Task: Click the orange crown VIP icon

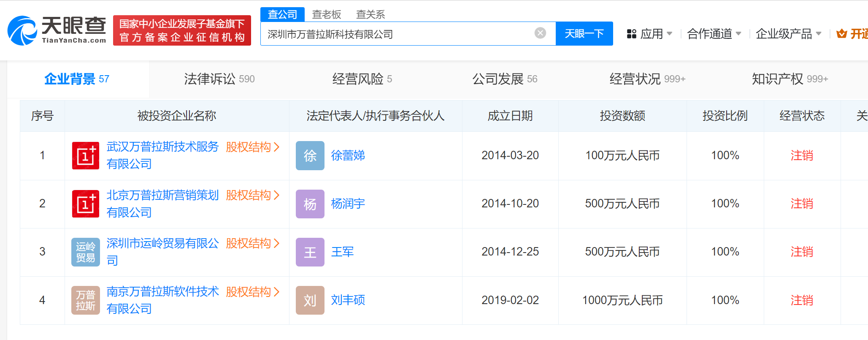Action: pos(841,33)
